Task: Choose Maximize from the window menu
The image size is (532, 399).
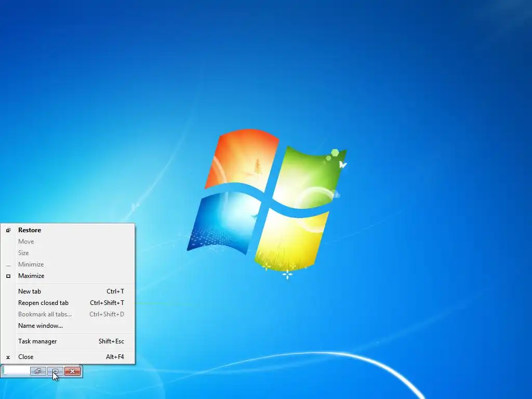Action: tap(68, 276)
